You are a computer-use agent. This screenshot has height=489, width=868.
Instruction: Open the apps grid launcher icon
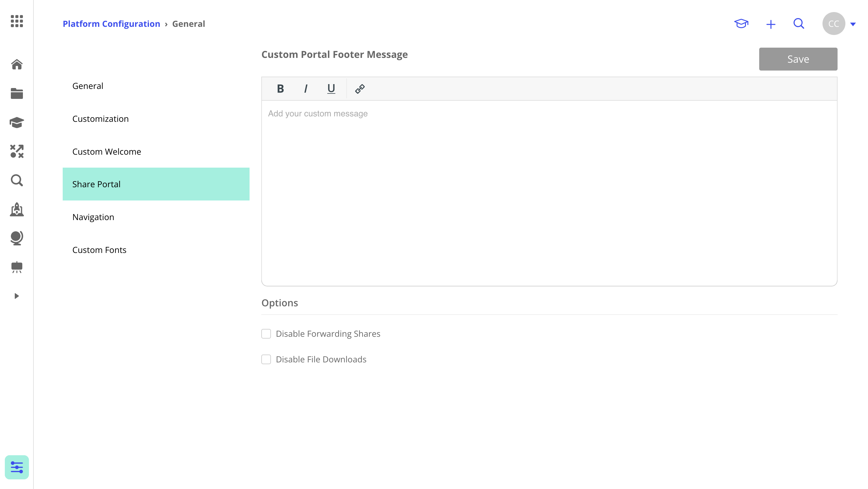pos(17,21)
